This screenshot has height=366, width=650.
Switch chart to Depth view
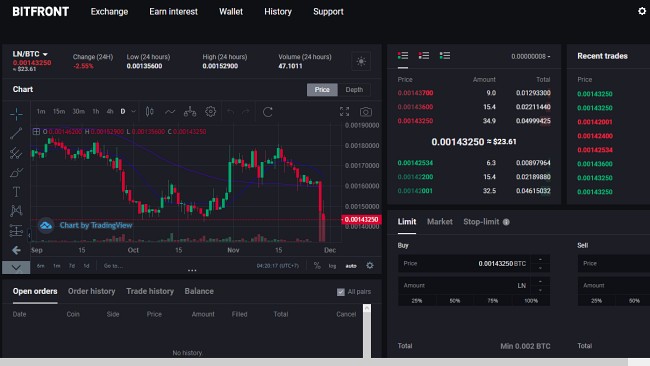[x=354, y=90]
